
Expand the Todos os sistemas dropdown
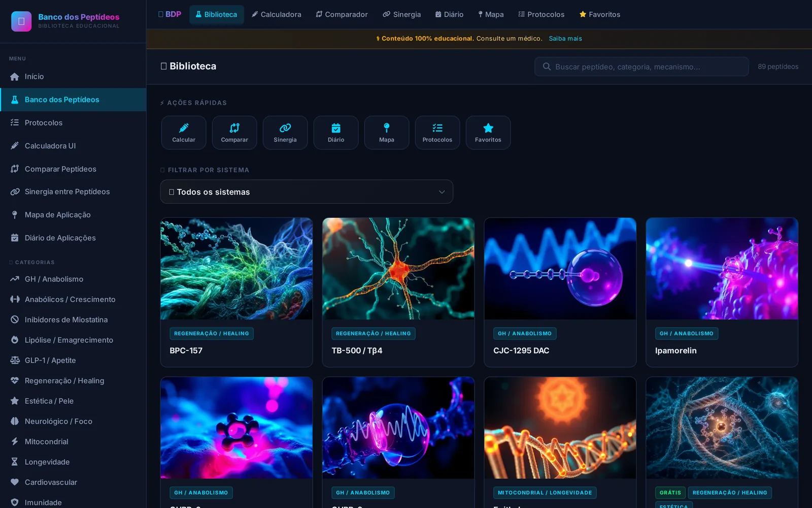click(x=307, y=192)
